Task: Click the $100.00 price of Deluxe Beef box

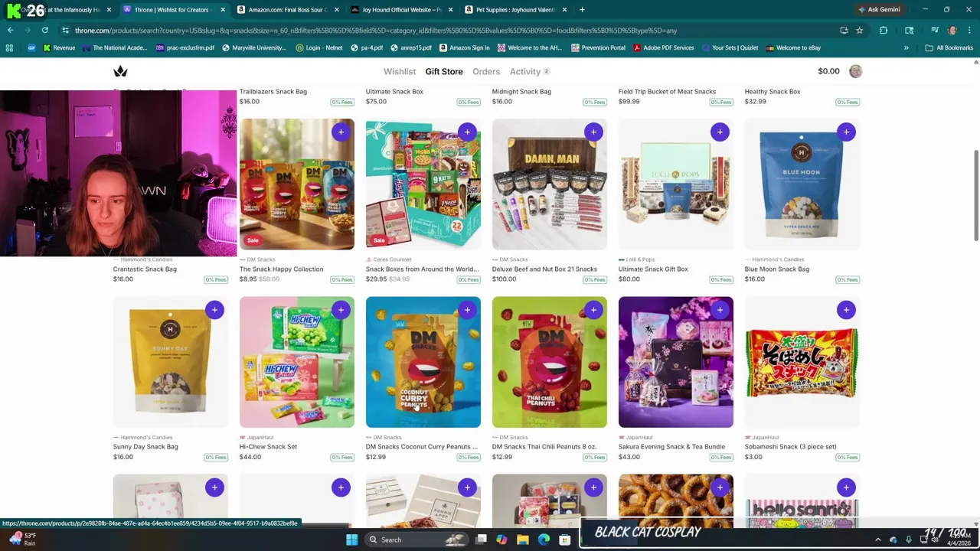Action: (x=504, y=279)
